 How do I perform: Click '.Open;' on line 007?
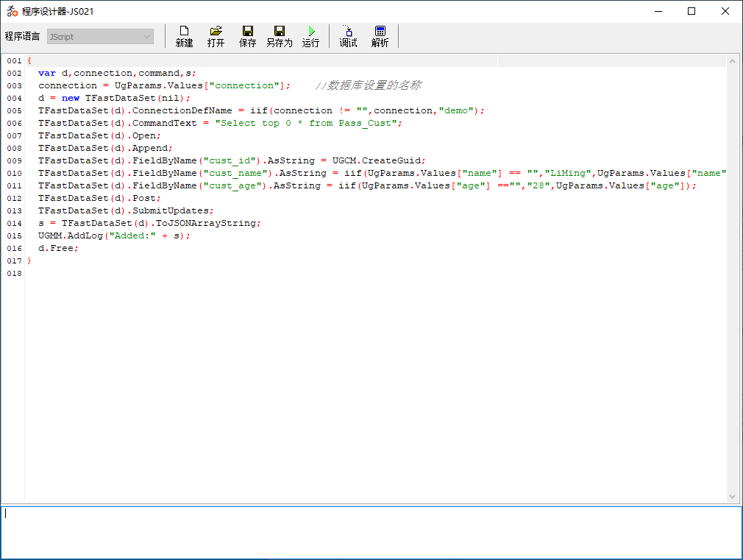click(144, 135)
